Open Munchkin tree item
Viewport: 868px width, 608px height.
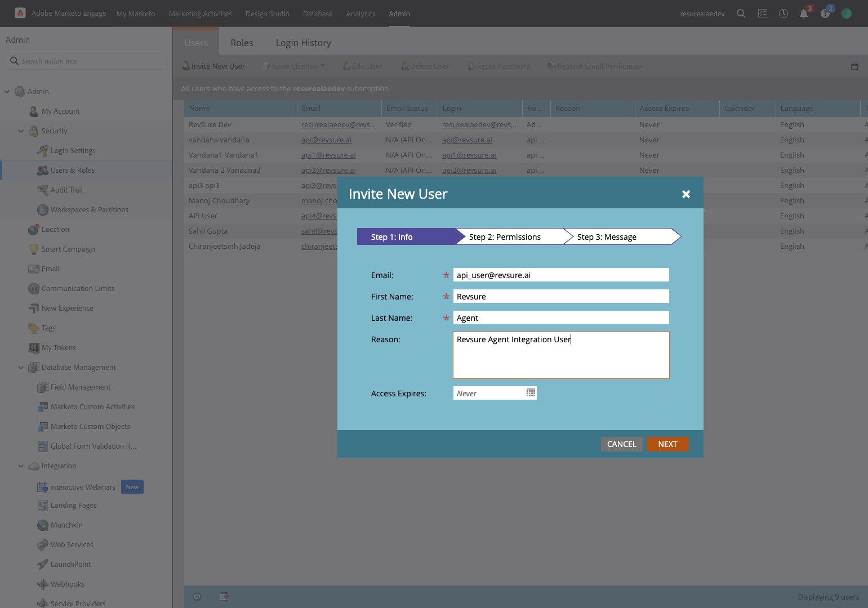(x=66, y=525)
